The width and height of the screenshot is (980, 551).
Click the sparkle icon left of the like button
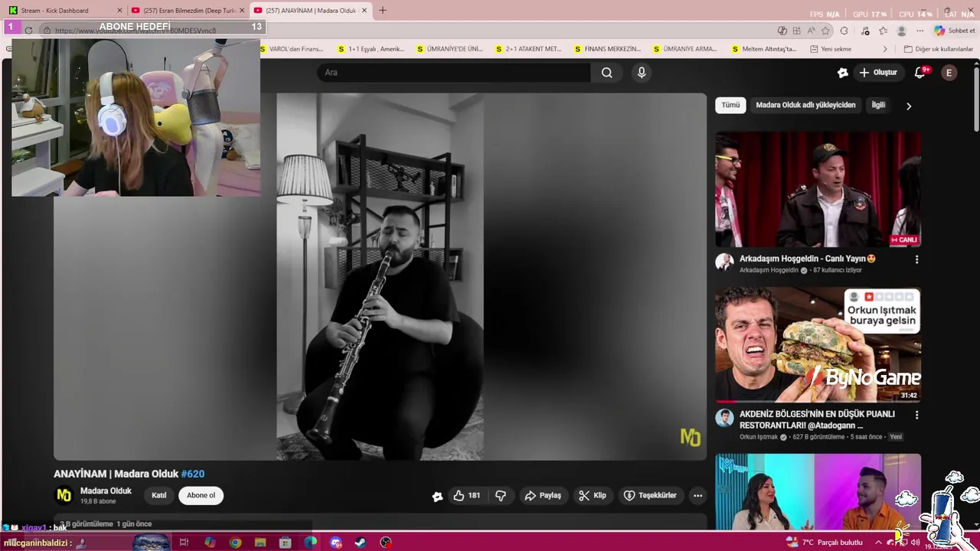[437, 496]
